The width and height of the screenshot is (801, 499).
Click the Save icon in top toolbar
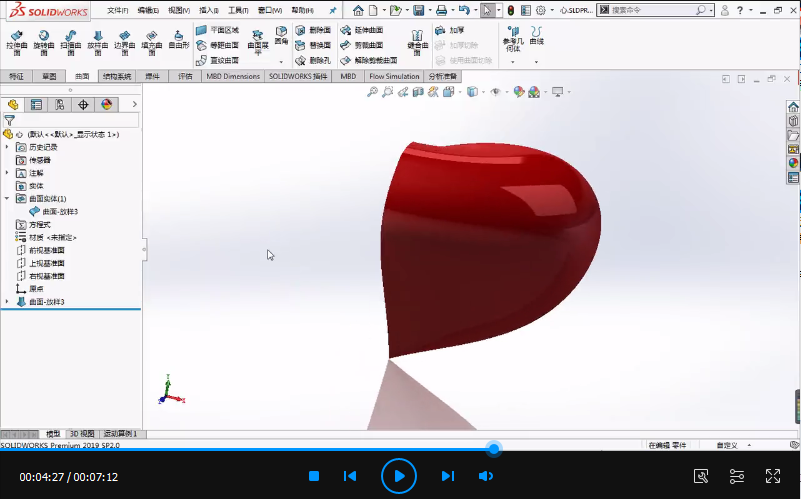419,10
